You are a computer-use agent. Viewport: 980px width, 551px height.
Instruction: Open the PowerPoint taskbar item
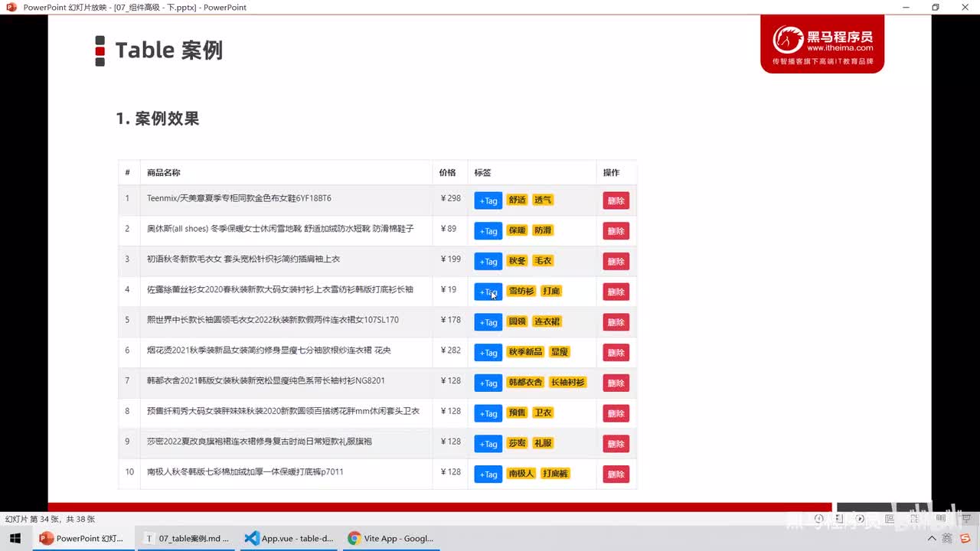point(84,539)
